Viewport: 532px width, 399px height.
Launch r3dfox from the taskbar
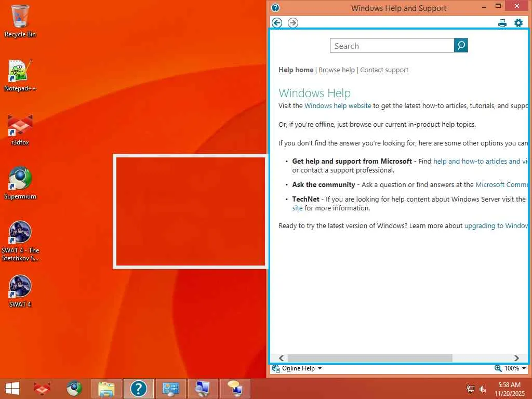[42, 389]
